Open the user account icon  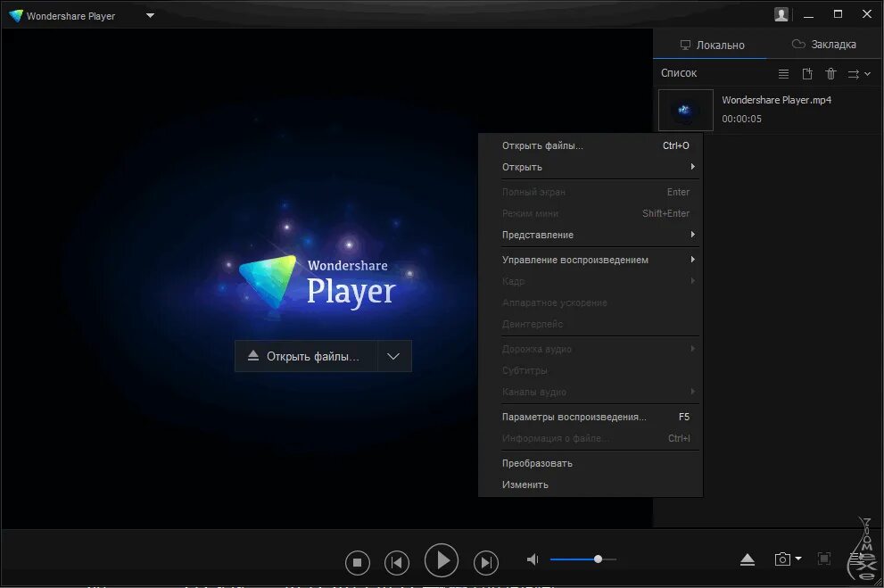click(781, 15)
